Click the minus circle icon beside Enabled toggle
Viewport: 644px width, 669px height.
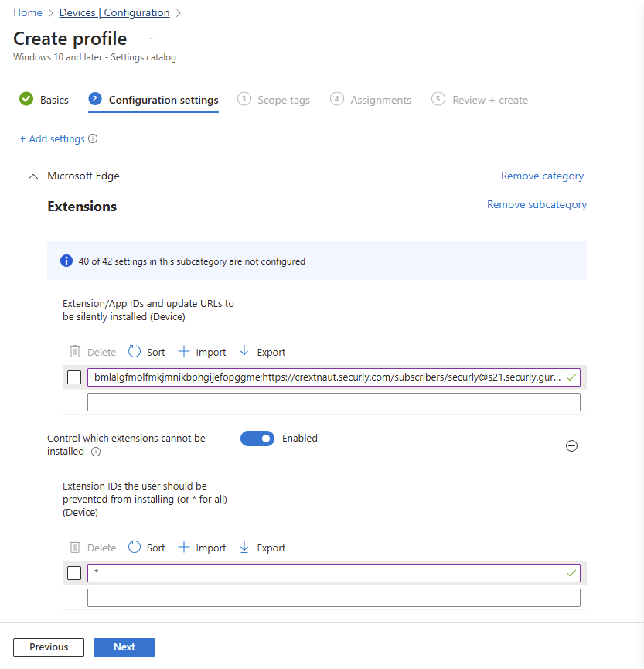(571, 445)
